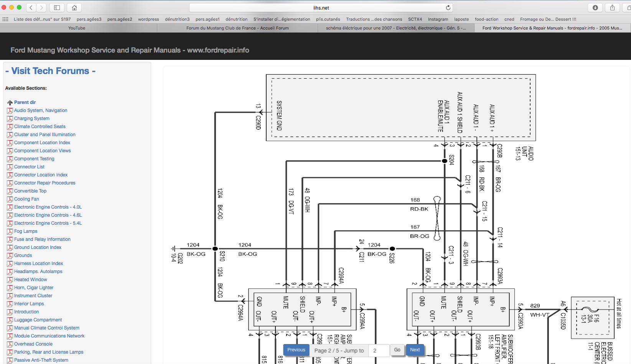Click the Next page button
The width and height of the screenshot is (631, 364).
pyautogui.click(x=415, y=350)
